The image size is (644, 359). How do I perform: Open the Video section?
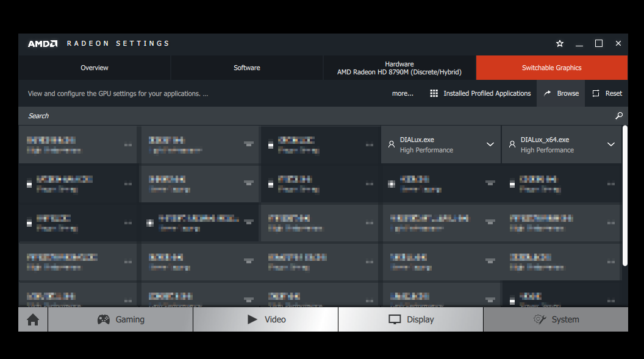tap(266, 319)
